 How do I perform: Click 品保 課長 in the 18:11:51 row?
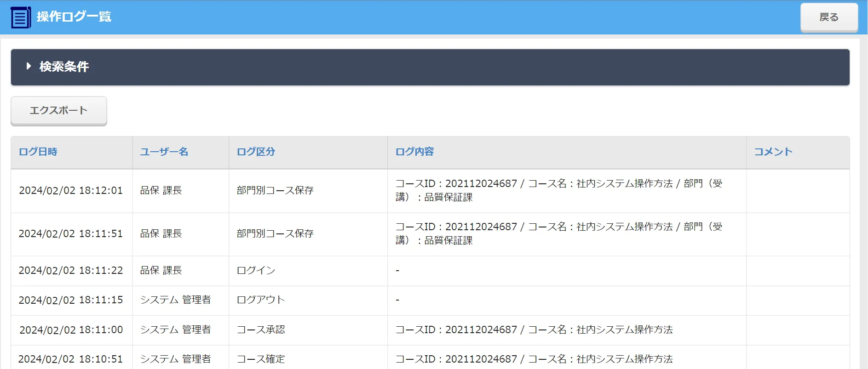(x=161, y=233)
